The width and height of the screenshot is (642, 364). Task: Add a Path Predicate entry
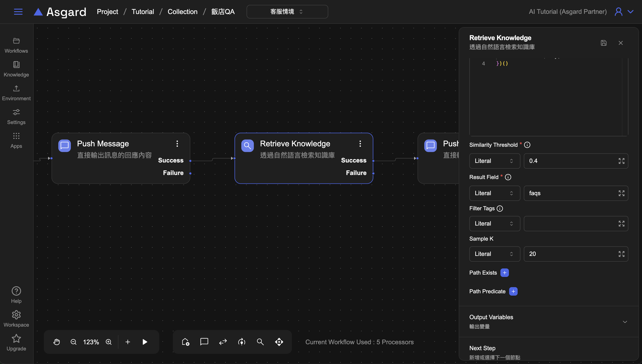[513, 291]
